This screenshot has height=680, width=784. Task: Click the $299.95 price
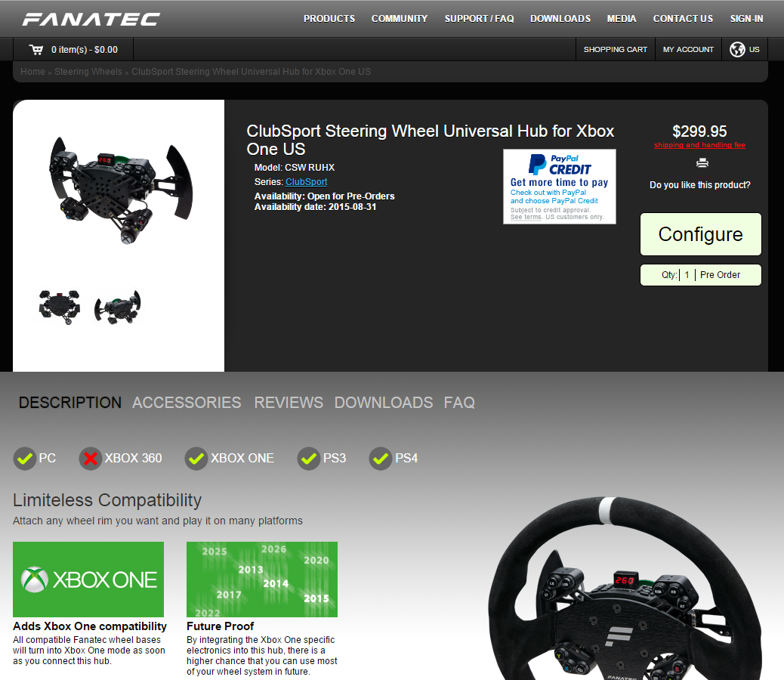coord(699,131)
